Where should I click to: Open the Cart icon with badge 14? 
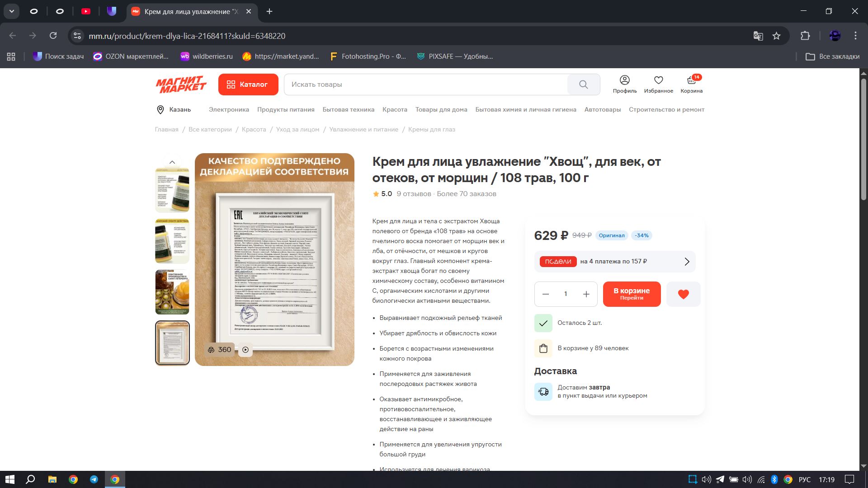(x=691, y=80)
